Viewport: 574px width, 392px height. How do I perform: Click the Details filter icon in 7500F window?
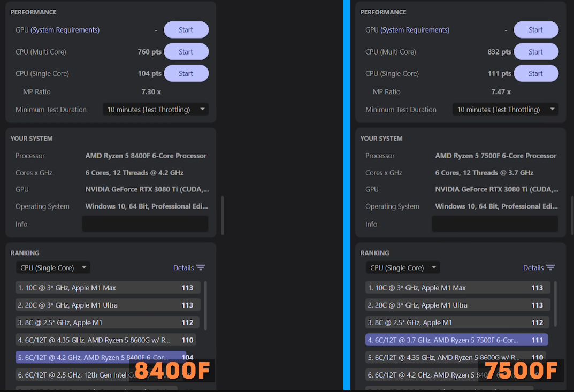pos(550,267)
